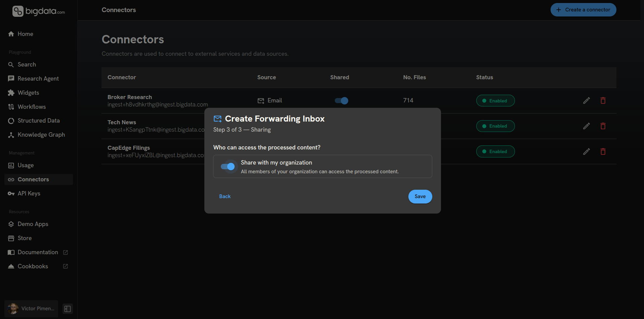Open Demo Apps
This screenshot has height=319, width=644.
(39, 224)
